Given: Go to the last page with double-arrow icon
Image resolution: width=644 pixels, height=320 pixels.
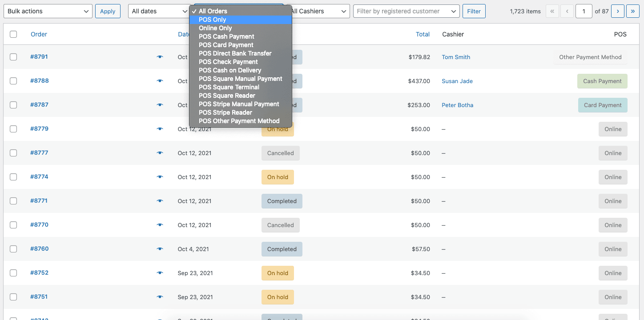Looking at the screenshot, I should tap(632, 11).
